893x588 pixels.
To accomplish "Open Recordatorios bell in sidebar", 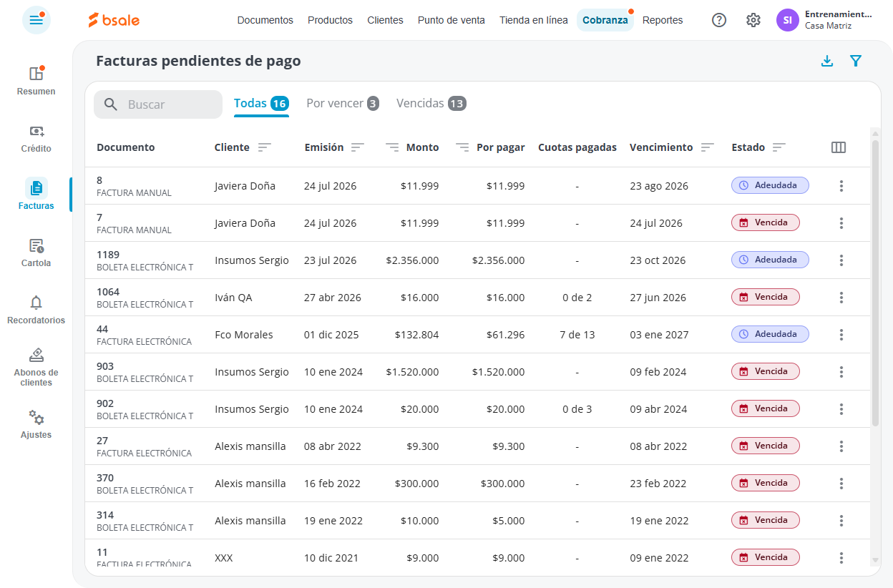I will click(36, 310).
